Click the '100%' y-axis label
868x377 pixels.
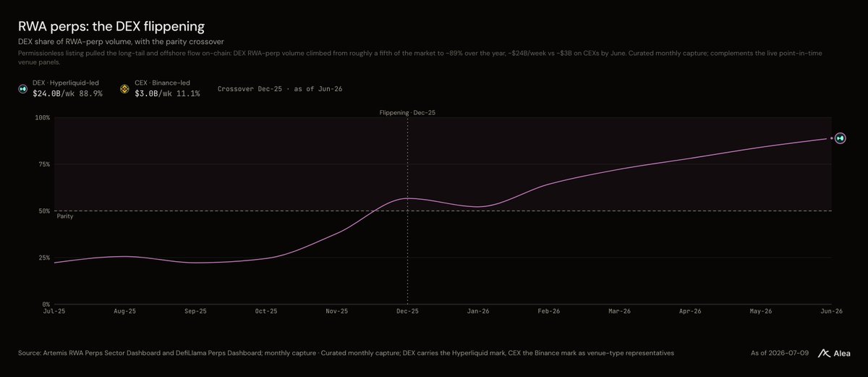pos(43,117)
